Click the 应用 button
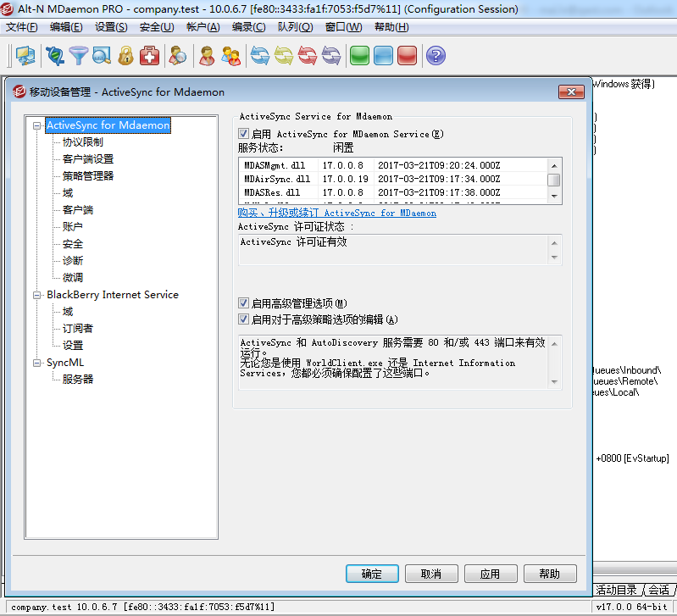 [490, 574]
